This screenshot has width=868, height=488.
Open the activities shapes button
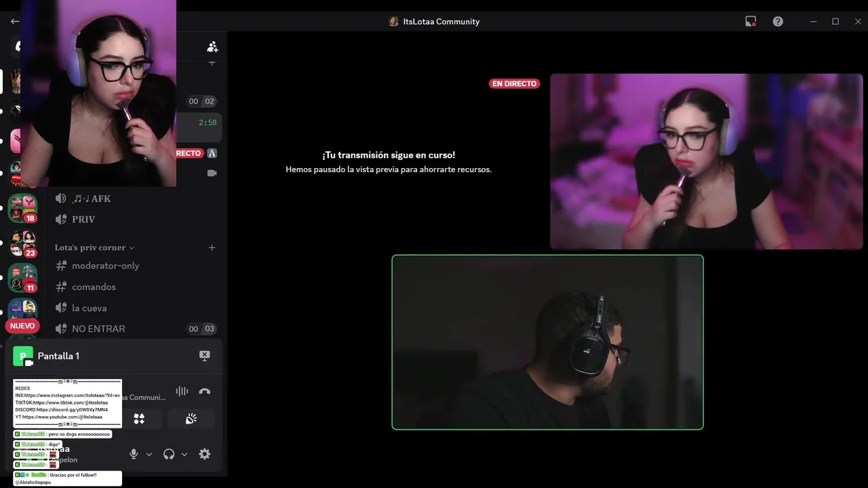point(139,419)
